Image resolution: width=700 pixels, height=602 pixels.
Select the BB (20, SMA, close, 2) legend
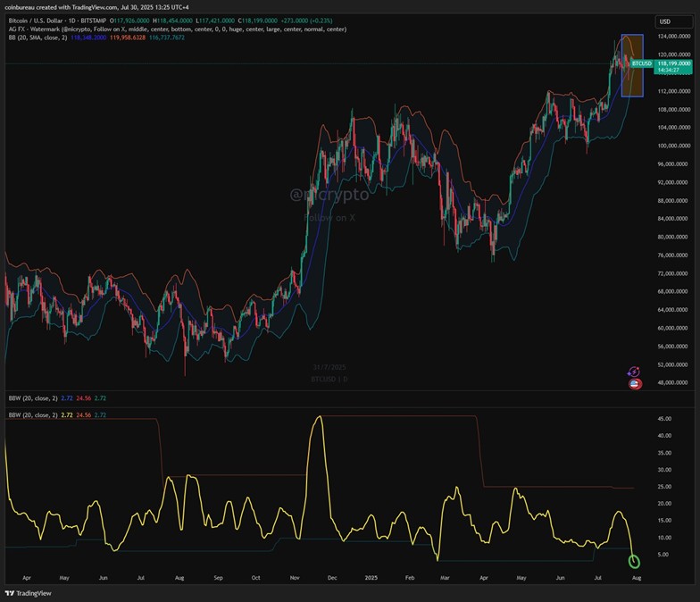40,39
